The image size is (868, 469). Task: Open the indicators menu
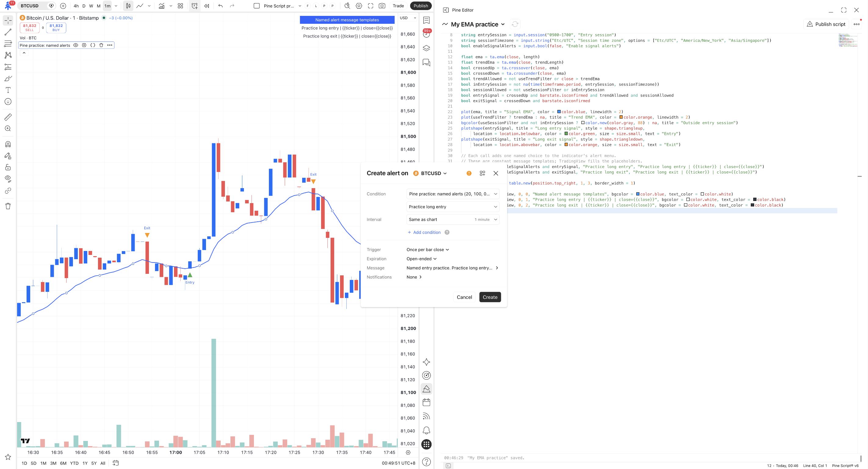pos(162,6)
